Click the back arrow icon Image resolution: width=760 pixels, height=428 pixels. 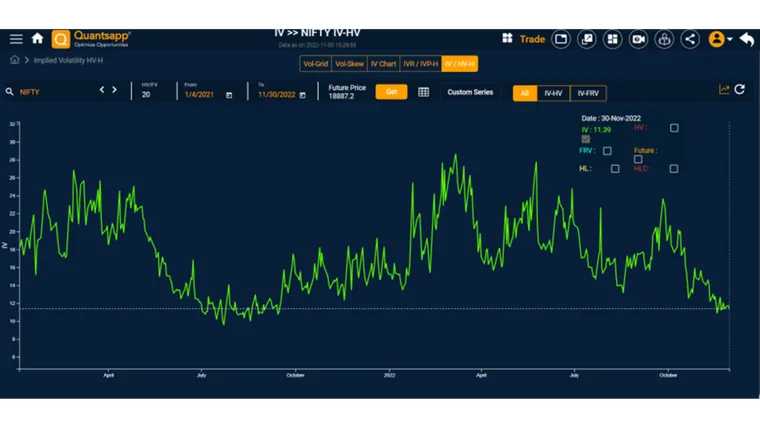point(747,39)
